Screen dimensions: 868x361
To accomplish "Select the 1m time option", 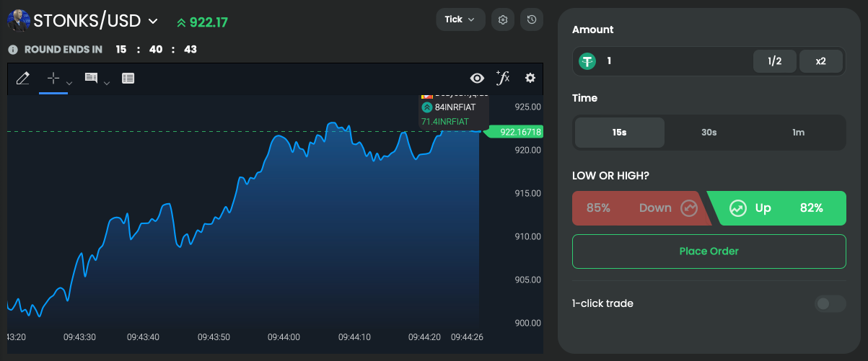I will [799, 133].
